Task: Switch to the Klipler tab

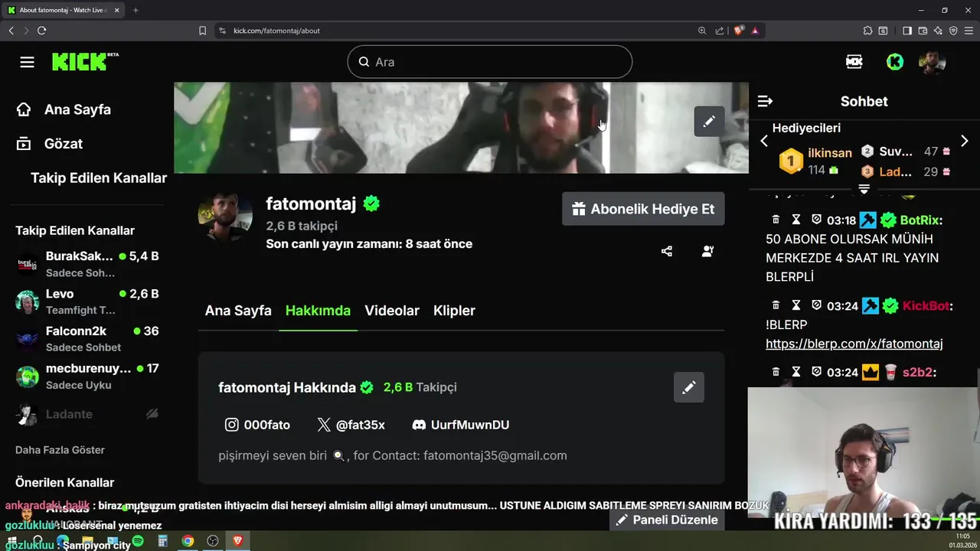Action: point(454,311)
